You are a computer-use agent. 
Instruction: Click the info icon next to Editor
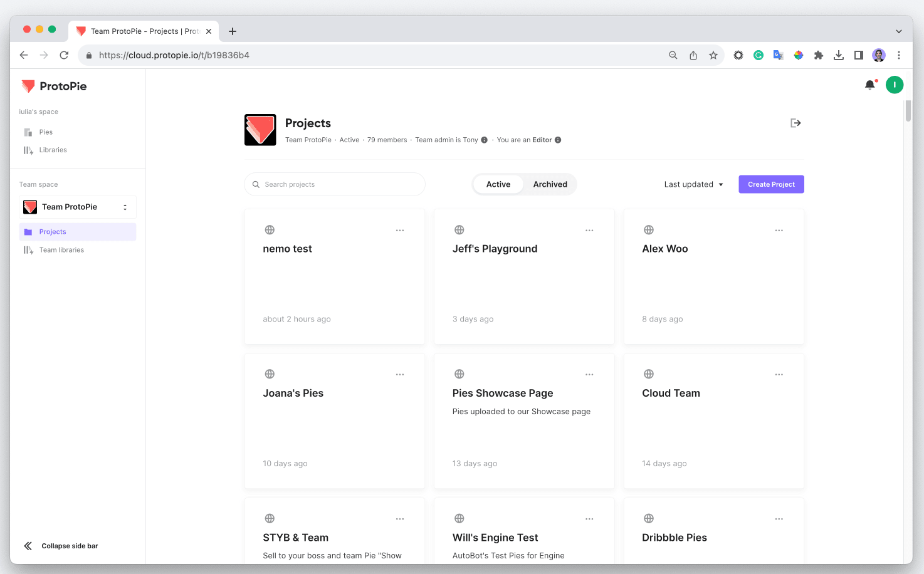click(x=558, y=140)
